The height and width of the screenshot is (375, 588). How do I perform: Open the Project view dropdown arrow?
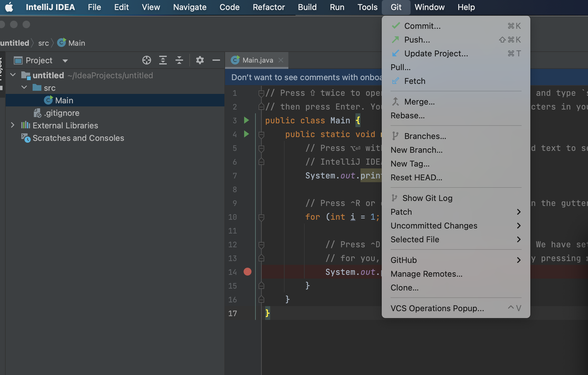pyautogui.click(x=65, y=61)
